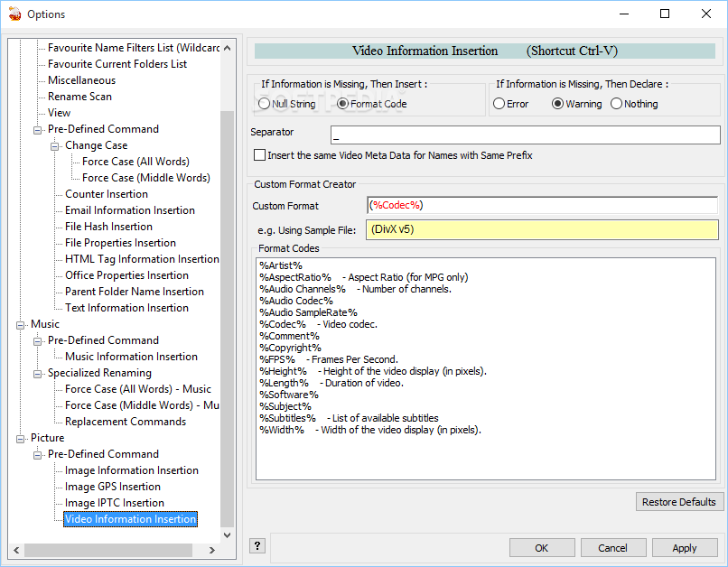Collapse the Change Case tree node
Screen dimensions: 728x567
(x=54, y=146)
